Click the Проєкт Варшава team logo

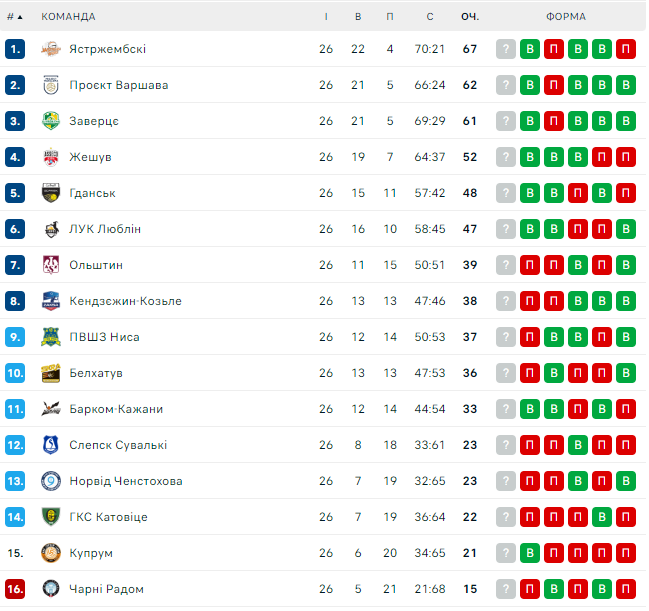(51, 85)
